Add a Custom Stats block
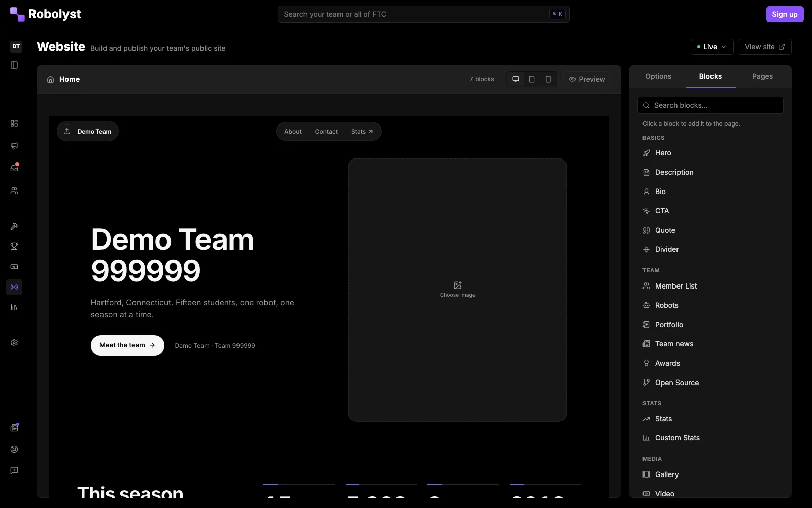The width and height of the screenshot is (812, 508). [x=710, y=438]
